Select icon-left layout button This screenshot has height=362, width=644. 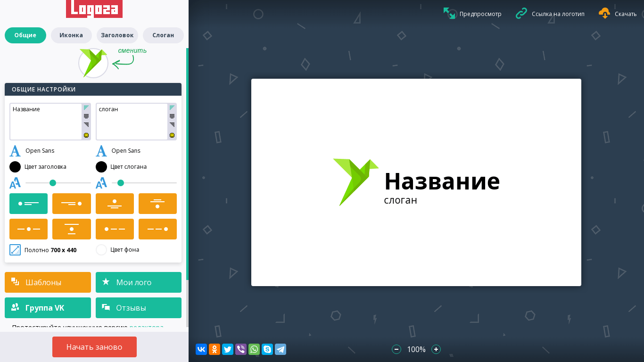[28, 204]
